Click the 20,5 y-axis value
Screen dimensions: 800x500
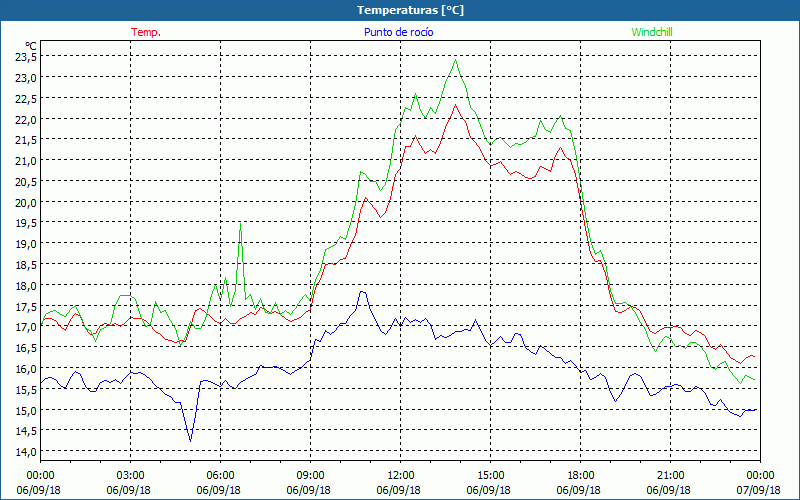26,182
